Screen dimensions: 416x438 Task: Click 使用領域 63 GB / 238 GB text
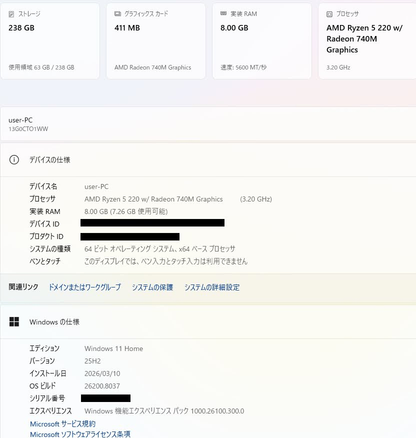(x=41, y=67)
